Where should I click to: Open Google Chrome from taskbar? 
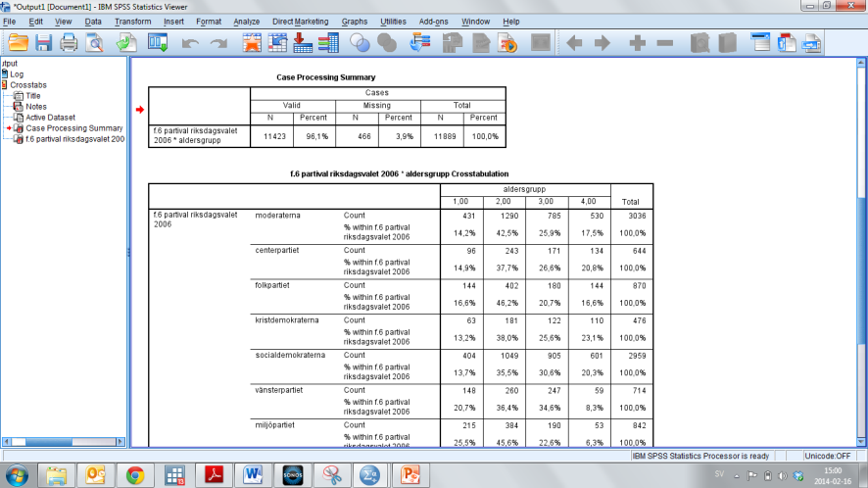click(x=135, y=475)
